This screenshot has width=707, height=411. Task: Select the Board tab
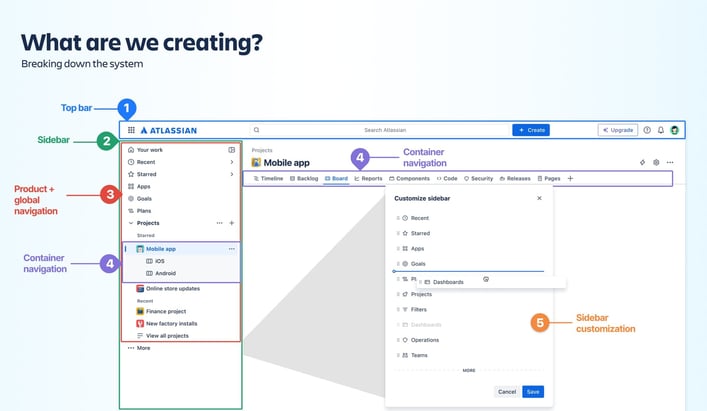(x=336, y=178)
